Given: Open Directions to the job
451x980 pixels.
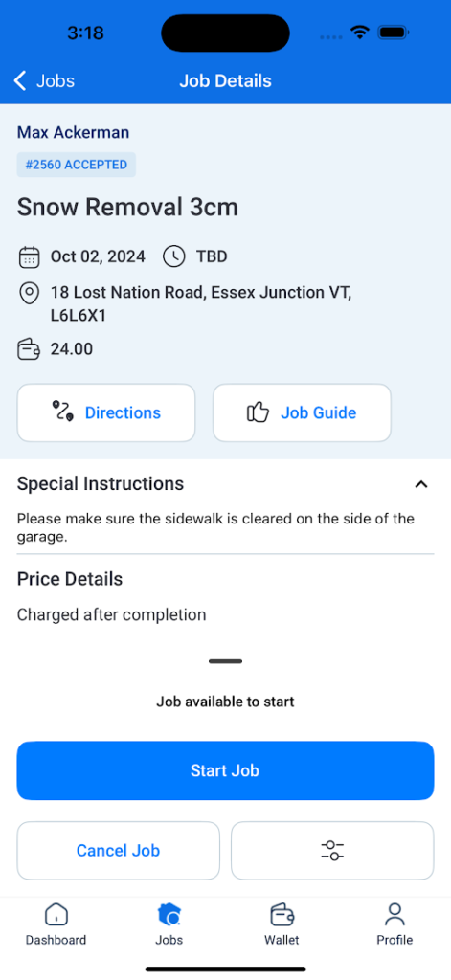Looking at the screenshot, I should (106, 413).
